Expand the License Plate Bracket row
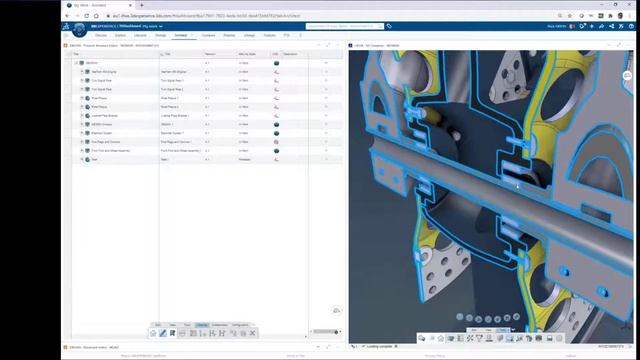 click(x=82, y=116)
